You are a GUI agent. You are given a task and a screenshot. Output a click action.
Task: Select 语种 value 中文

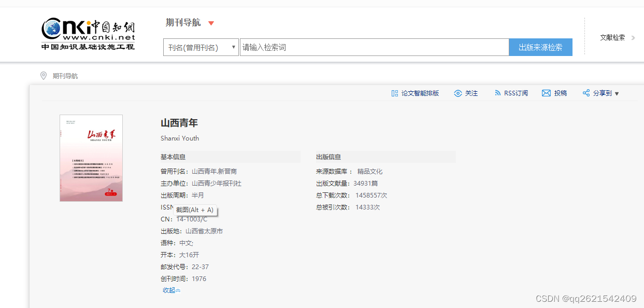click(x=185, y=243)
